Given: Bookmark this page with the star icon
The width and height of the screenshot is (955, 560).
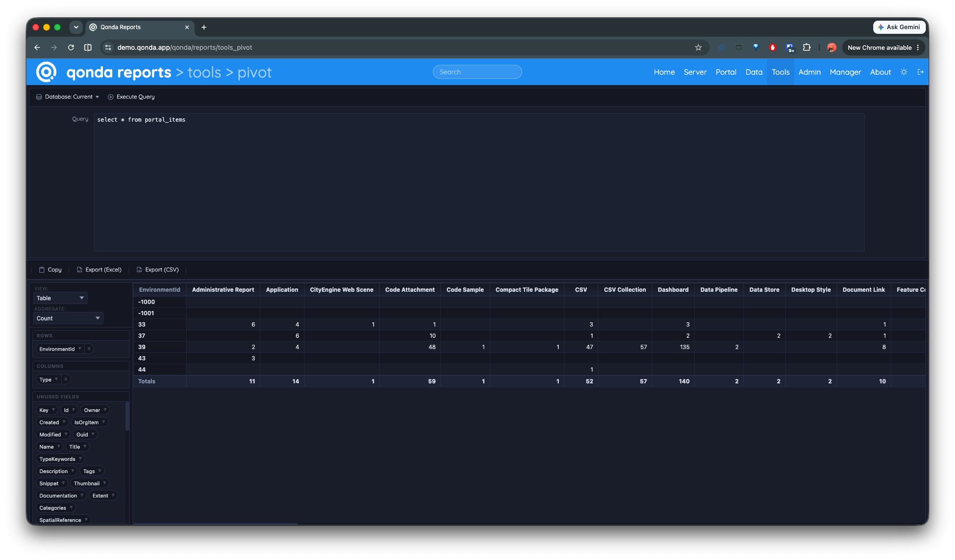Looking at the screenshot, I should point(698,47).
